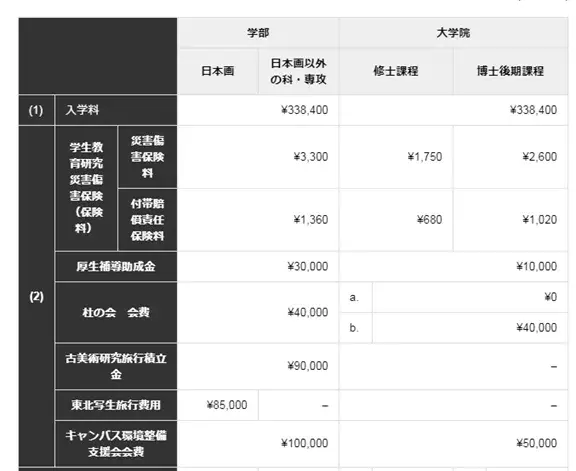Select the ¥50,000 value

537,443
